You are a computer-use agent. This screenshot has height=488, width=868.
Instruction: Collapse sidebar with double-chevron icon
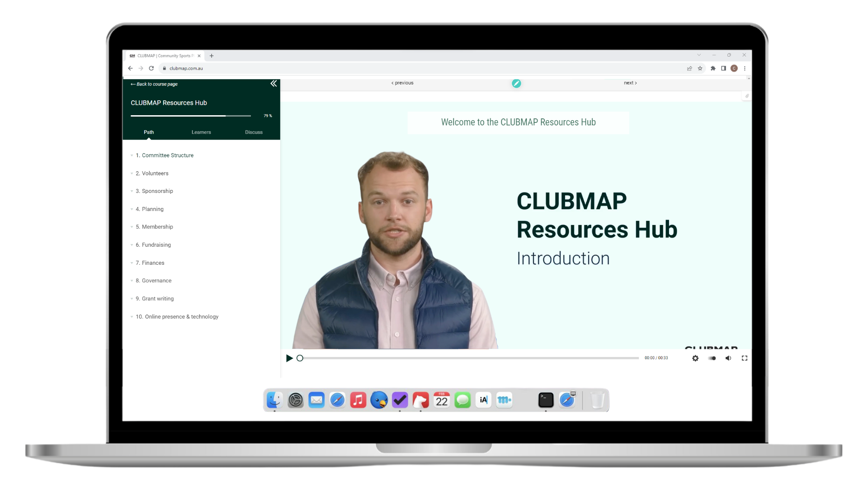(x=274, y=84)
